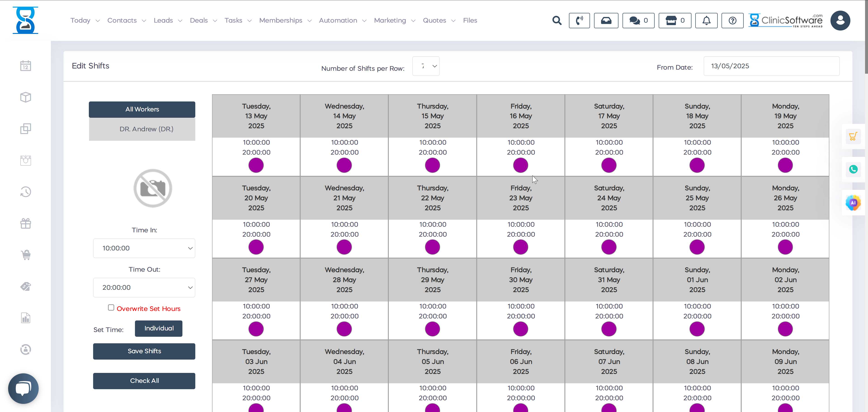868x412 pixels.
Task: Click the From Date input field
Action: coord(771,66)
